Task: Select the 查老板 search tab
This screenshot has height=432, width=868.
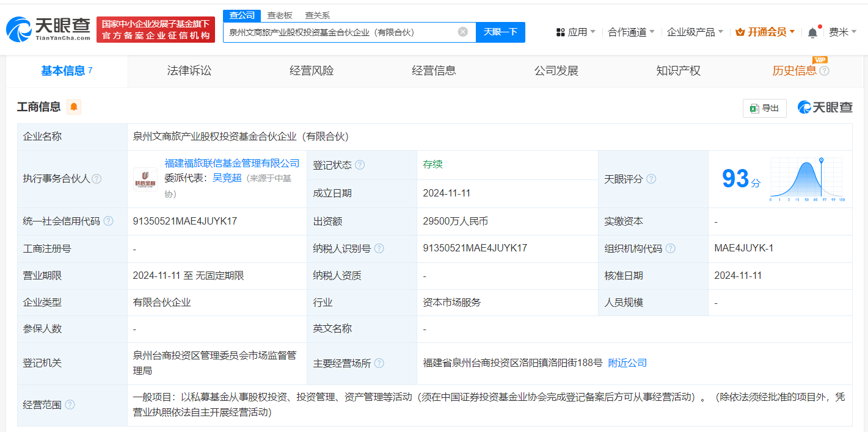Action: [281, 15]
